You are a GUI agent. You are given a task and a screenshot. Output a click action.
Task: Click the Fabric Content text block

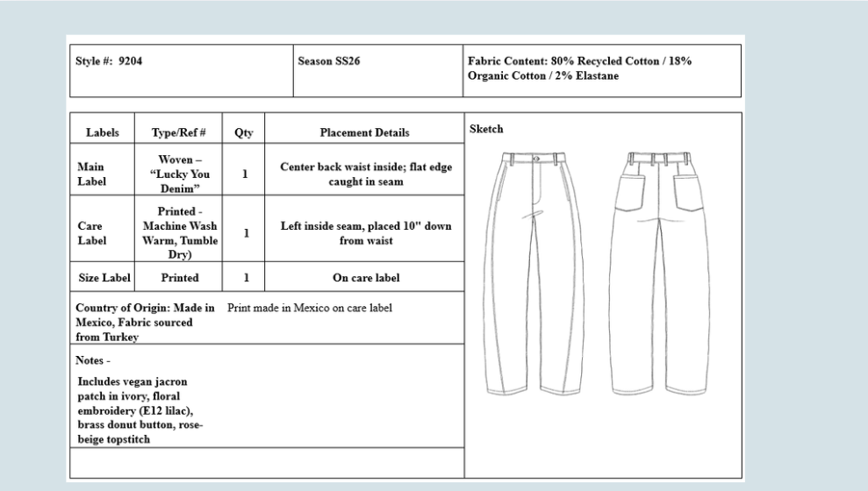point(579,68)
